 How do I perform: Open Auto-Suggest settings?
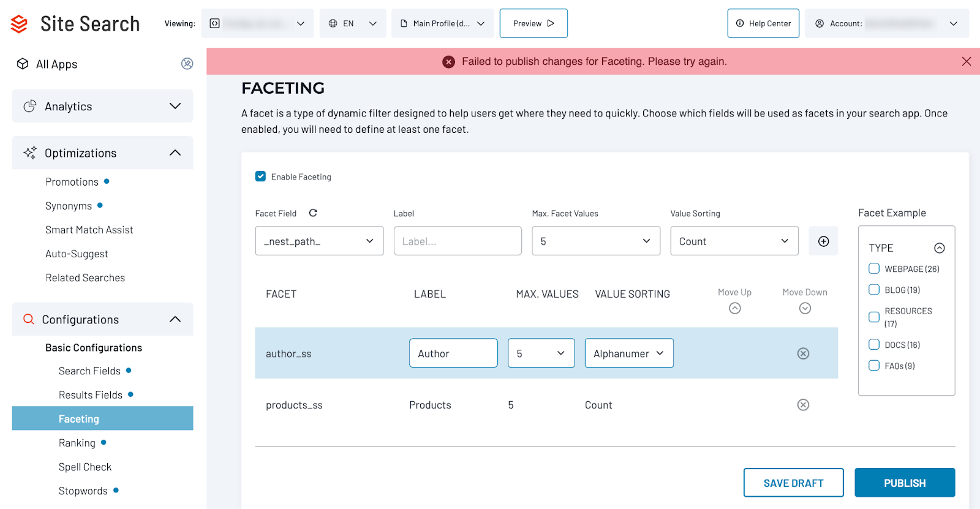coord(77,254)
